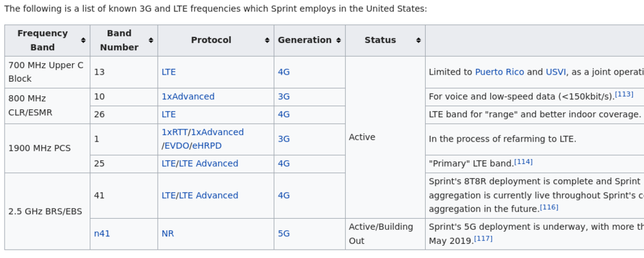Click the n41 band number link

point(102,234)
